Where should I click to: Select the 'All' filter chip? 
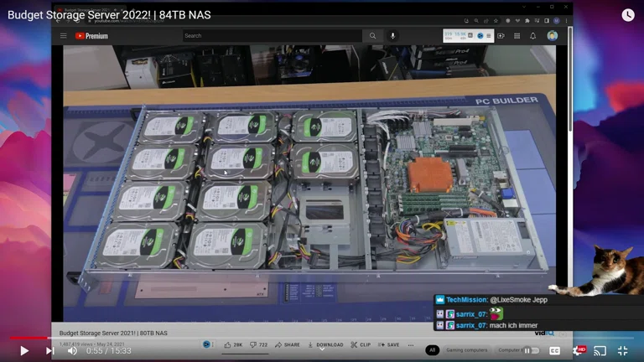coord(433,350)
